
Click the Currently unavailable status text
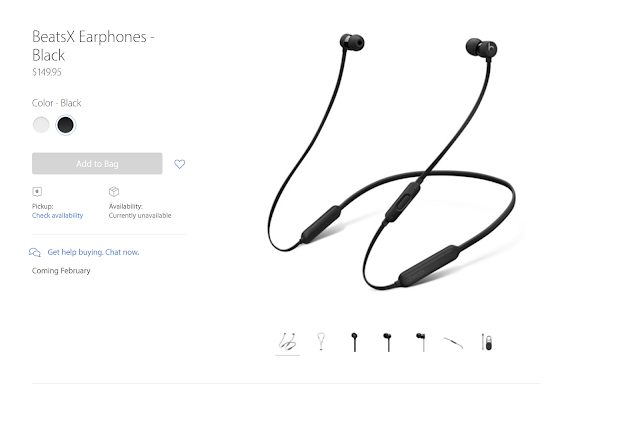pos(140,215)
